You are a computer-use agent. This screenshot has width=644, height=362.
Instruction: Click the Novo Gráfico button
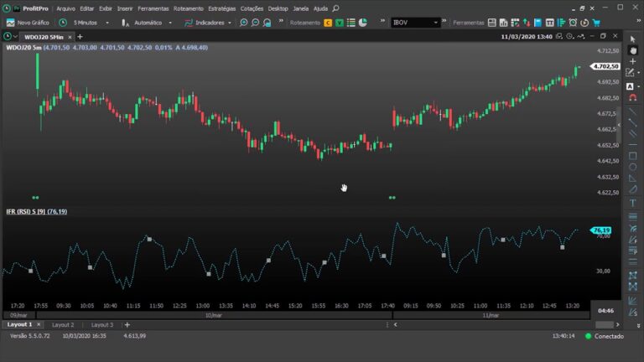[x=28, y=23]
